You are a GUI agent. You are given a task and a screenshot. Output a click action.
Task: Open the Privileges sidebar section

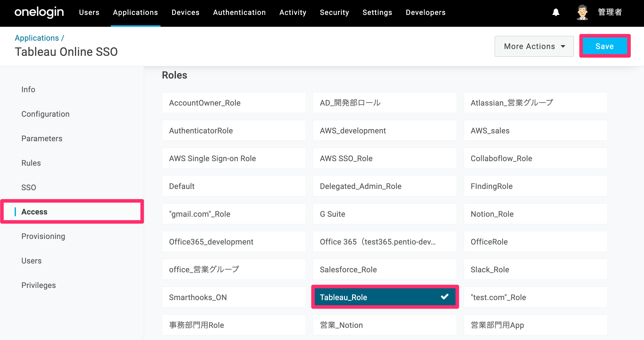coord(39,285)
